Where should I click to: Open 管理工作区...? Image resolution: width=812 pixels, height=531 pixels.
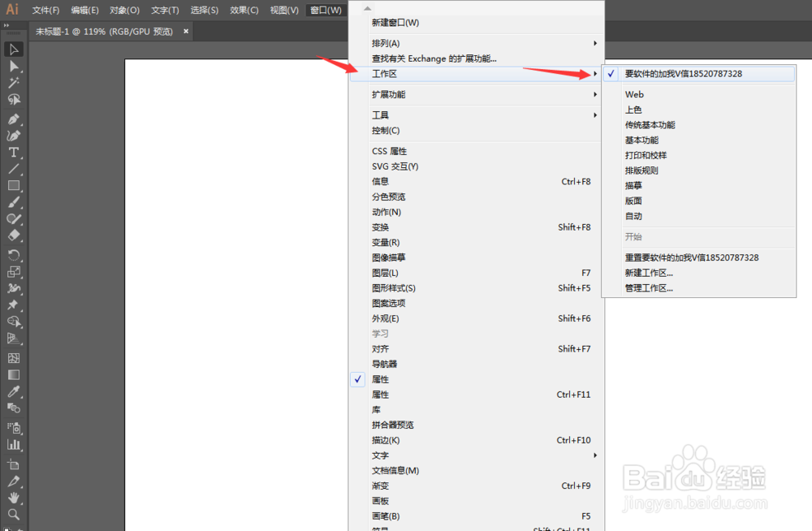coord(698,288)
